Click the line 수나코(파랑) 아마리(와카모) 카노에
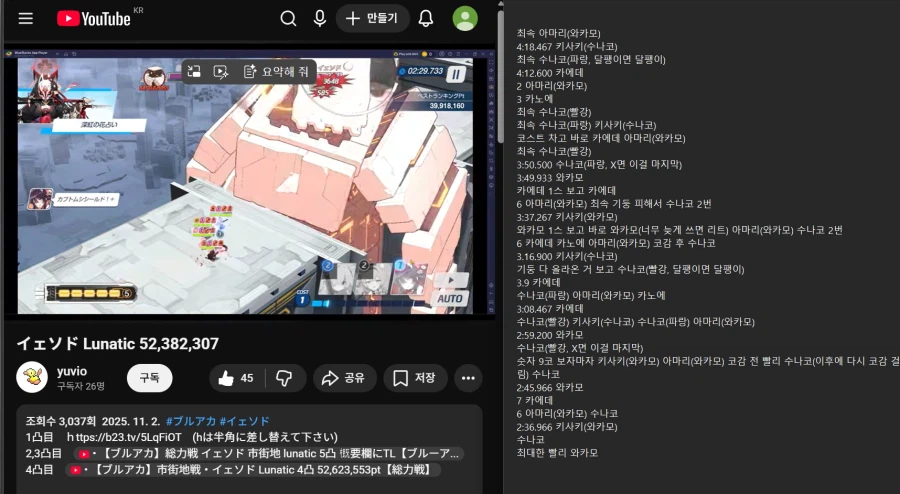This screenshot has height=494, width=900. tap(591, 295)
